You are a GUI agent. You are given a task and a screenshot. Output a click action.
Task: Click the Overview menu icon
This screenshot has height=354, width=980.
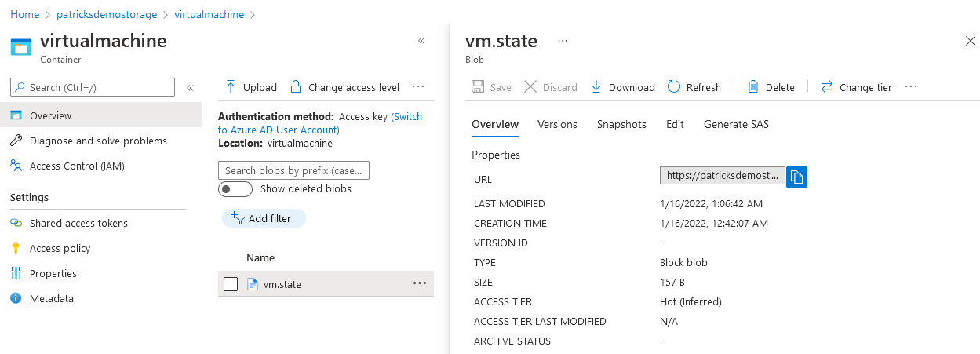16,115
